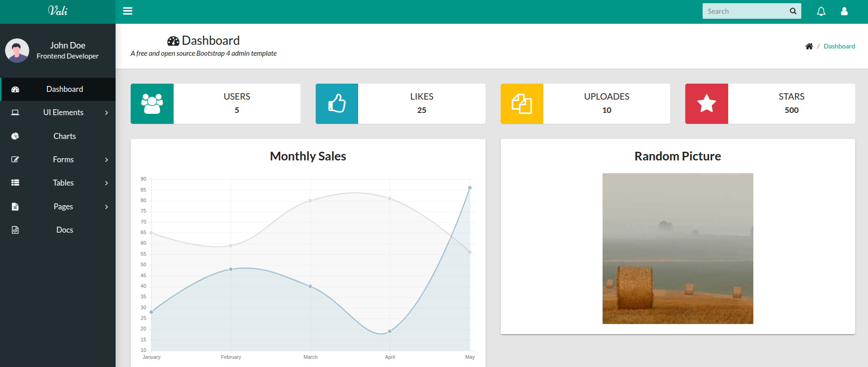Expand the Pages sidebar menu
Image resolution: width=868 pixels, height=367 pixels.
click(63, 207)
